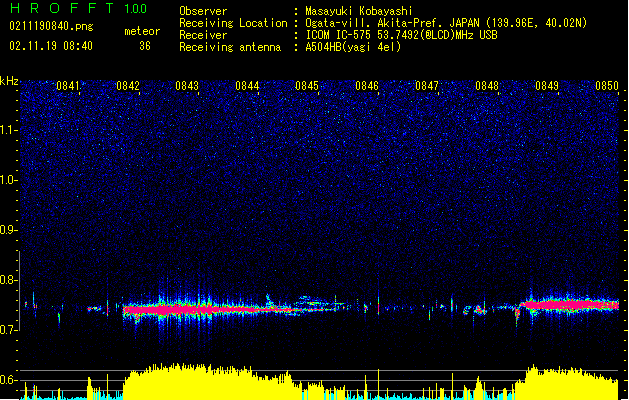The image size is (629, 400).
Task: Click the 0850 time marker
Action: click(x=607, y=86)
